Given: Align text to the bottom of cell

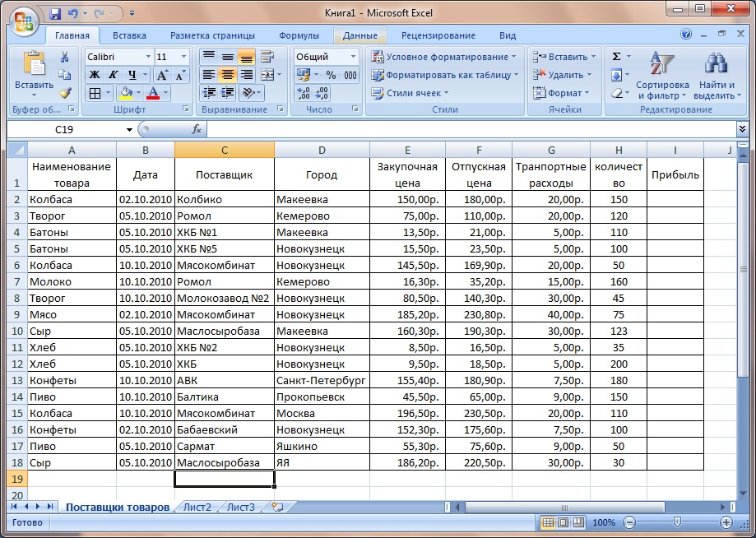Looking at the screenshot, I should (246, 57).
